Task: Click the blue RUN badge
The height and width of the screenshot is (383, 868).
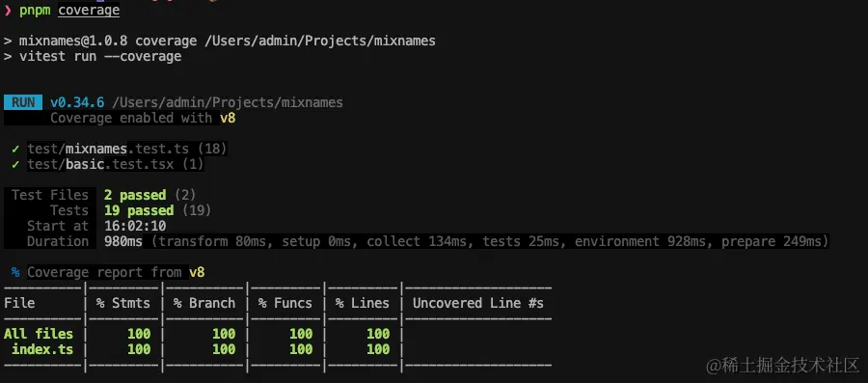Action: pos(23,102)
